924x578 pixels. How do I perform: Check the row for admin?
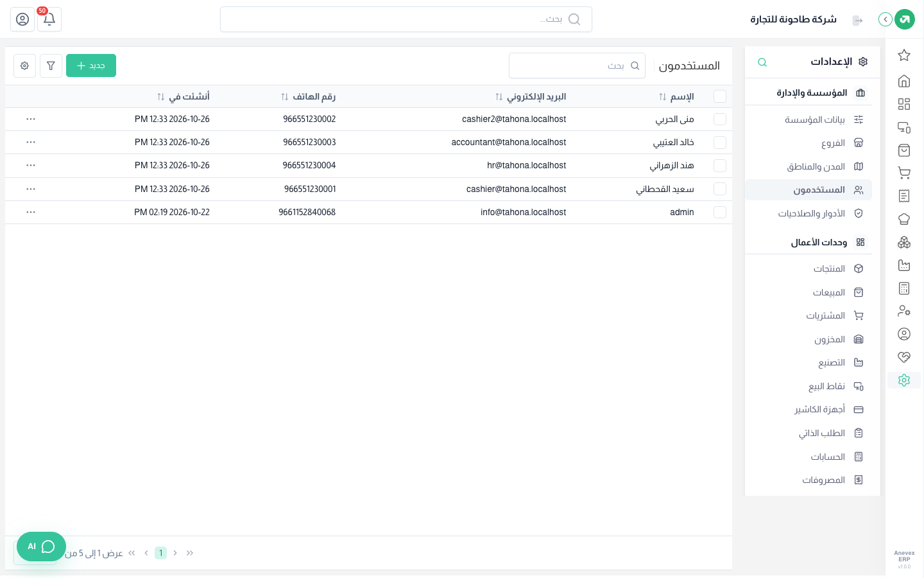point(720,212)
